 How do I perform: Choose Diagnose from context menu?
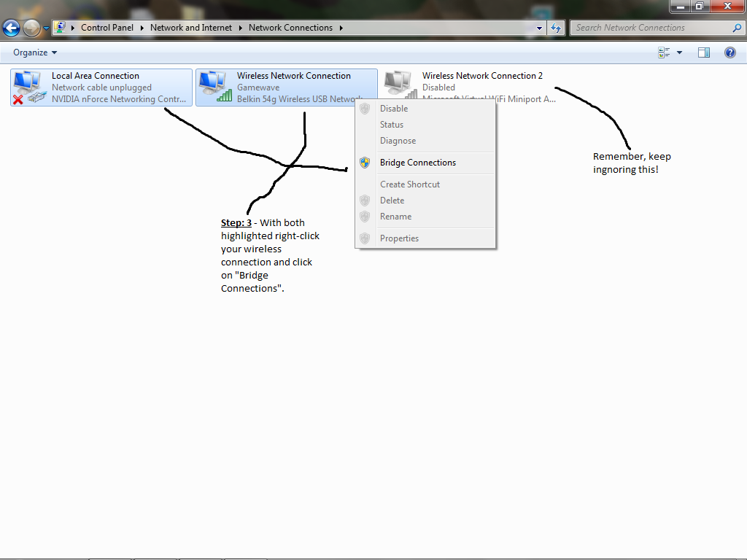pos(425,141)
